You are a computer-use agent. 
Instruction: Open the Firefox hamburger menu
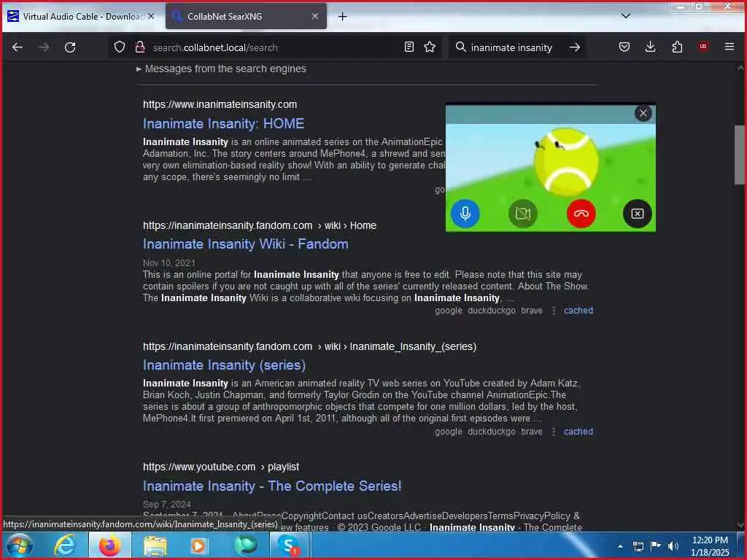tap(729, 47)
